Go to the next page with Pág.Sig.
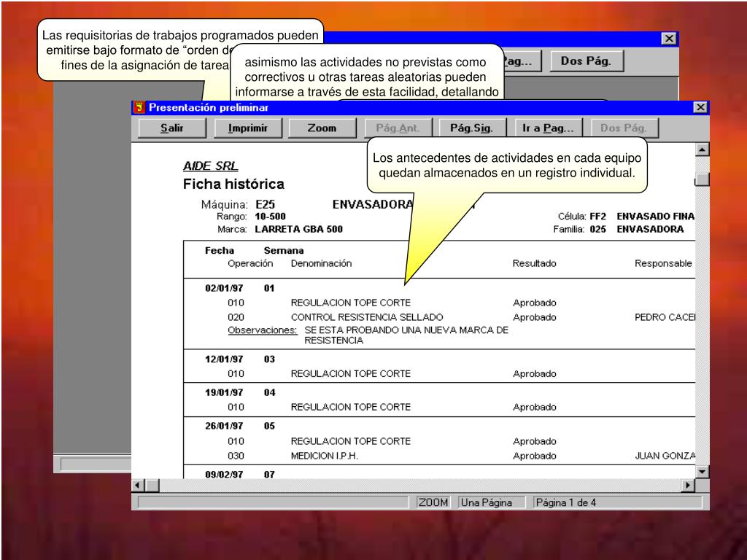 (472, 128)
